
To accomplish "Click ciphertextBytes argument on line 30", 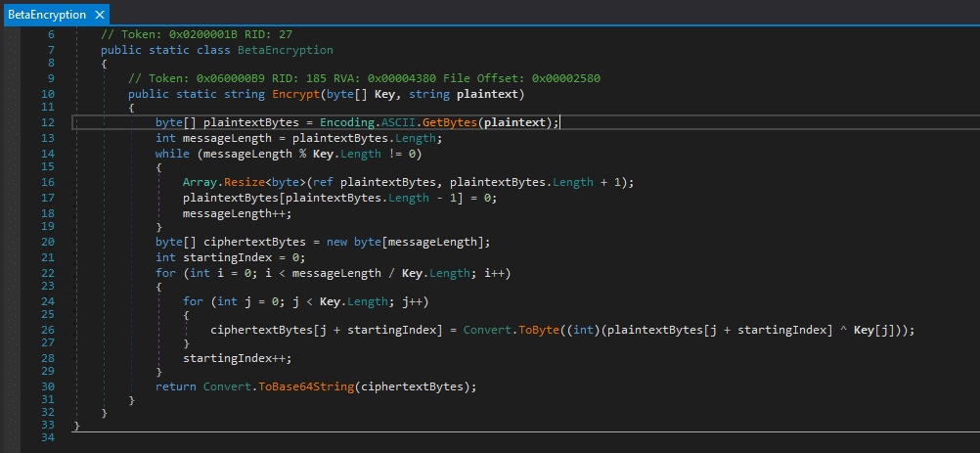I will coord(412,386).
